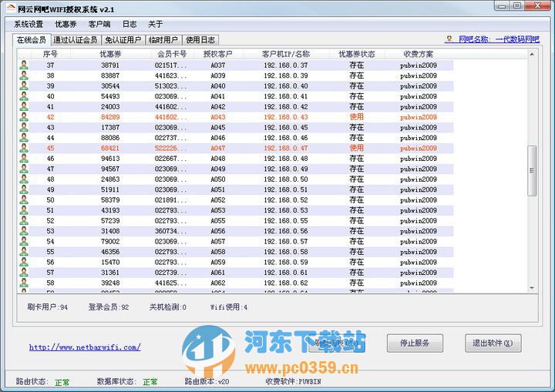Viewport: 555px width, 392px height.
Task: Click the user icon in row 56
Action: click(24, 262)
